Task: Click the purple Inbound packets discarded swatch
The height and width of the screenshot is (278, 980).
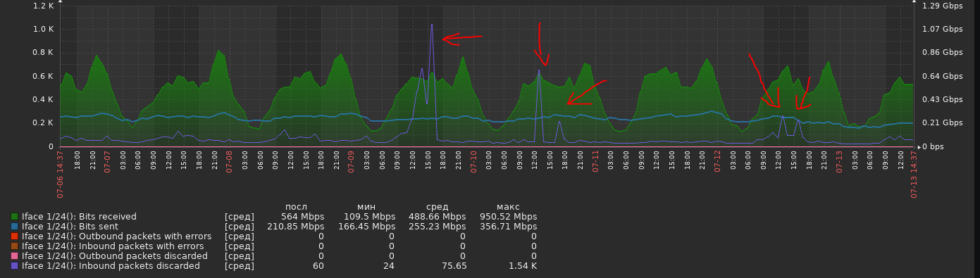Action: 15,266
